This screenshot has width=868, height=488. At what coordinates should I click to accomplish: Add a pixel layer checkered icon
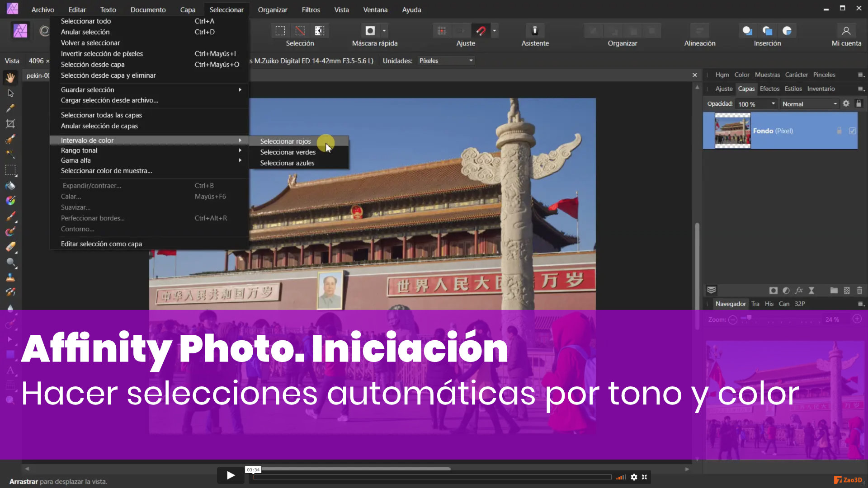tap(847, 291)
